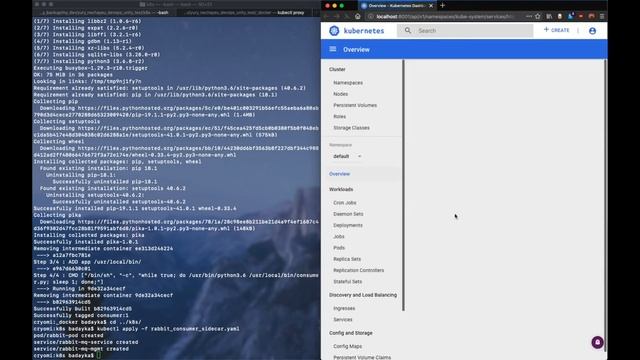640x360 pixels.
Task: Open page actions ellipsis in address bar
Action: pos(529,16)
